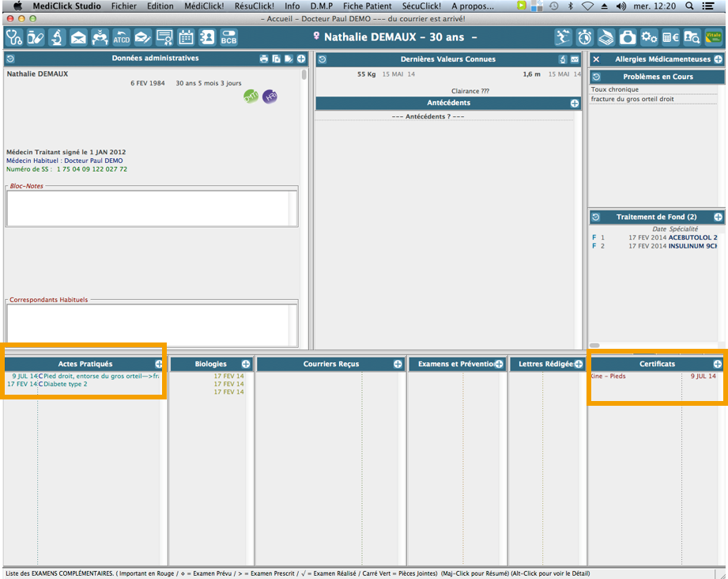Open the Fiche Patient menu
Screen dimensions: 728x579
point(367,6)
